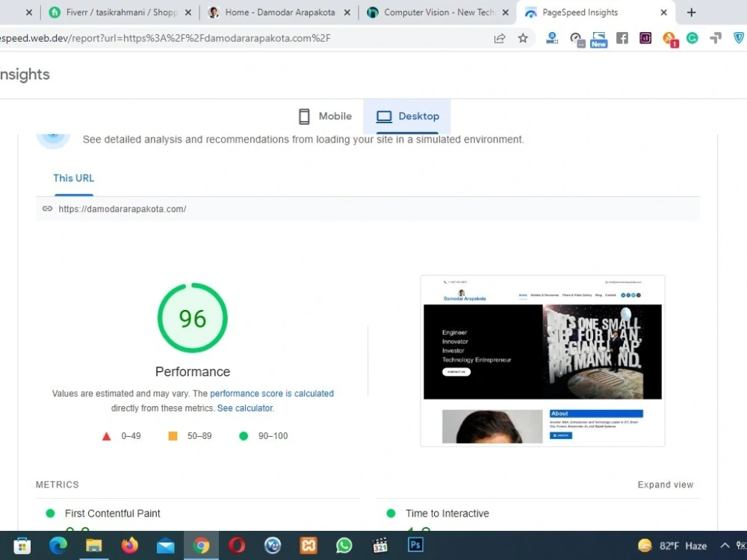Image resolution: width=747 pixels, height=560 pixels.
Task: Open the purple bar-chart extension icon
Action: (645, 38)
